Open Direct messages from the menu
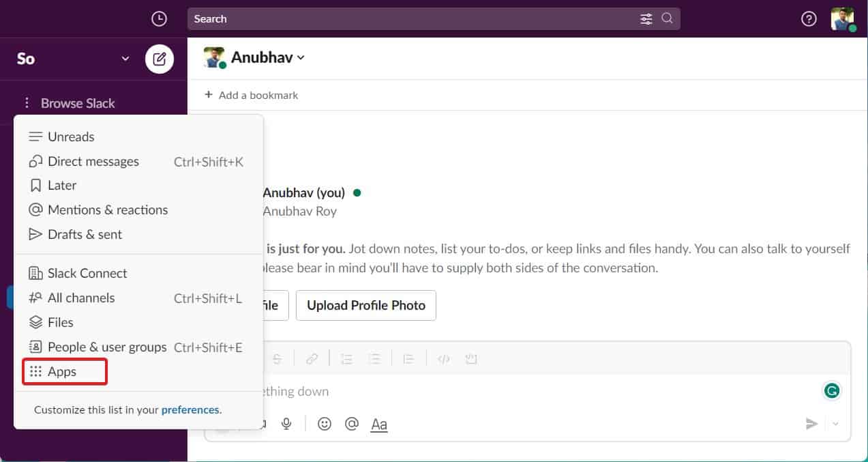The height and width of the screenshot is (462, 868). click(138, 161)
